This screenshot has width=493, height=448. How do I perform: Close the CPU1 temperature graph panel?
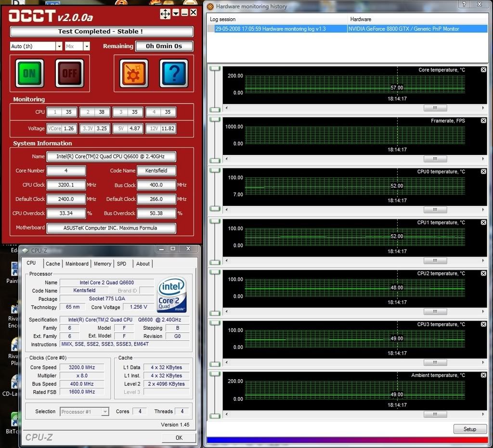click(x=483, y=222)
